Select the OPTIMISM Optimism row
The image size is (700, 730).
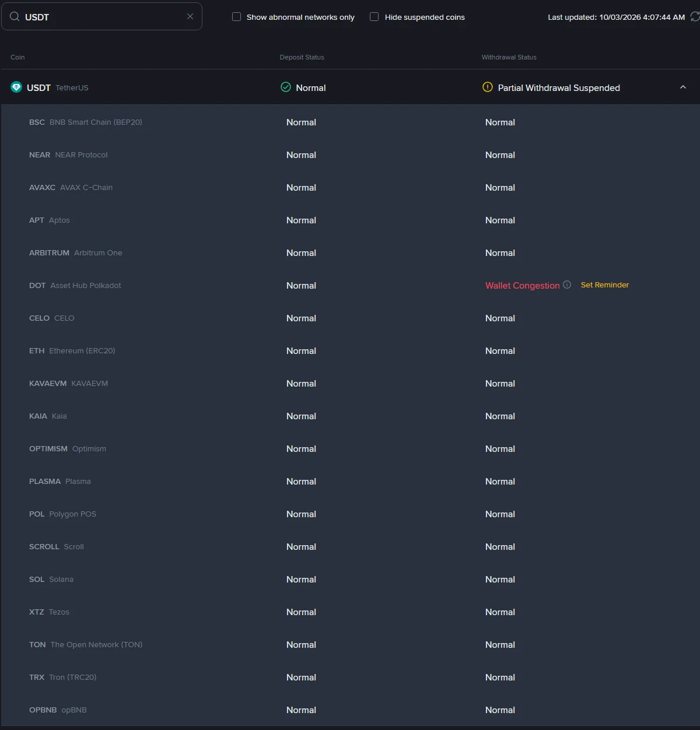(350, 449)
